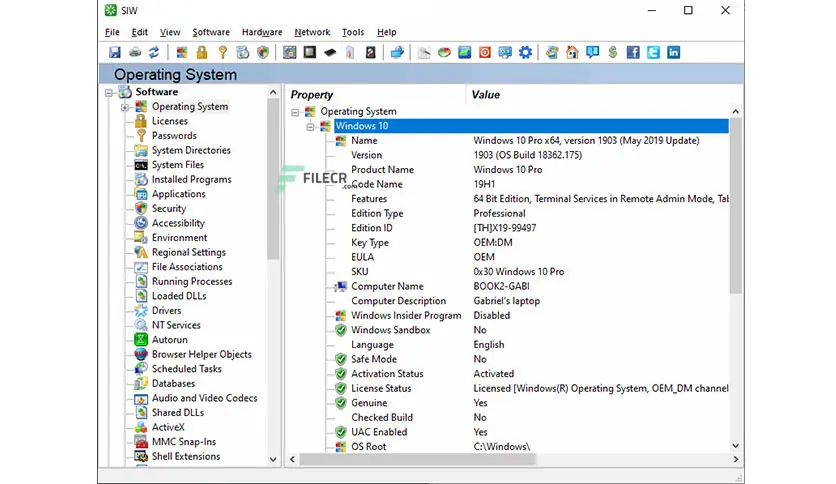The width and height of the screenshot is (836, 484).
Task: Click the LinkedIn toolbar icon
Action: click(x=674, y=52)
